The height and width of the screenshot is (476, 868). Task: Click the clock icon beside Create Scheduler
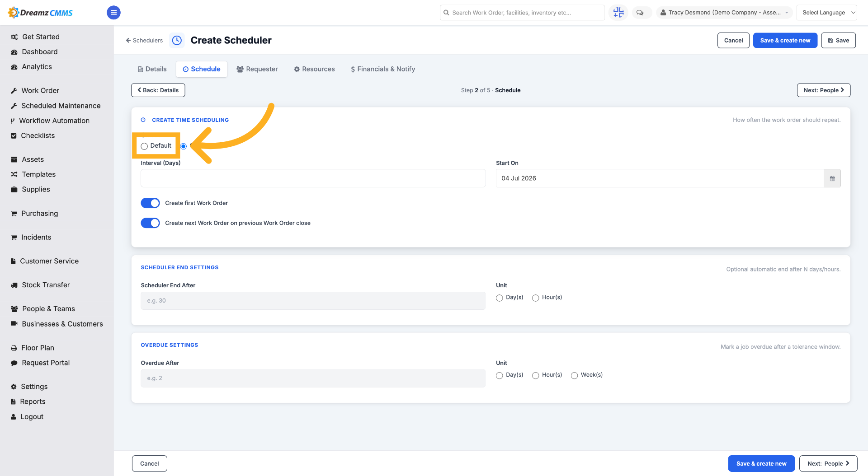(177, 40)
